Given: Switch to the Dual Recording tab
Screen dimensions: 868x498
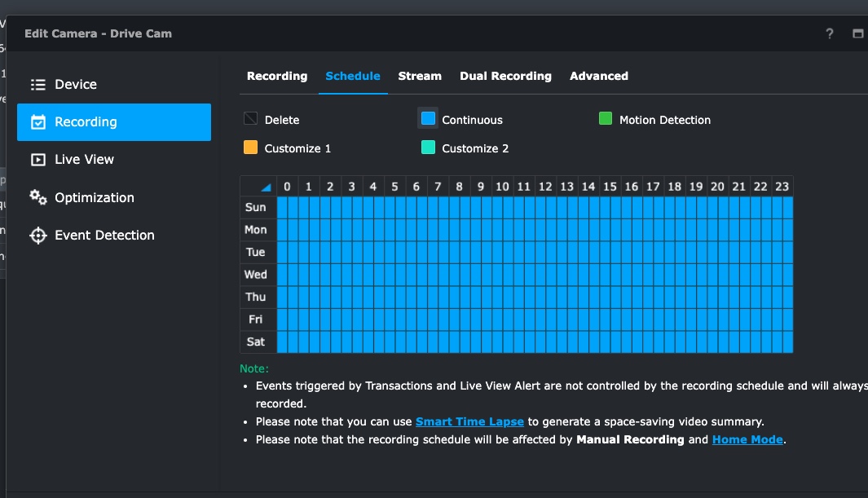Looking at the screenshot, I should [505, 76].
